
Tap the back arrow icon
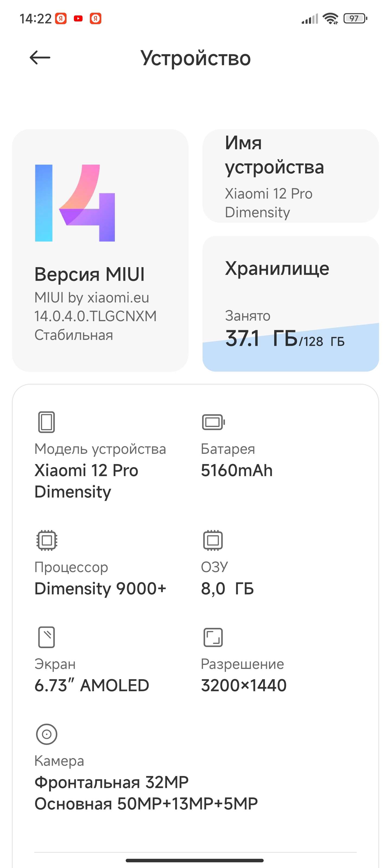pos(40,58)
